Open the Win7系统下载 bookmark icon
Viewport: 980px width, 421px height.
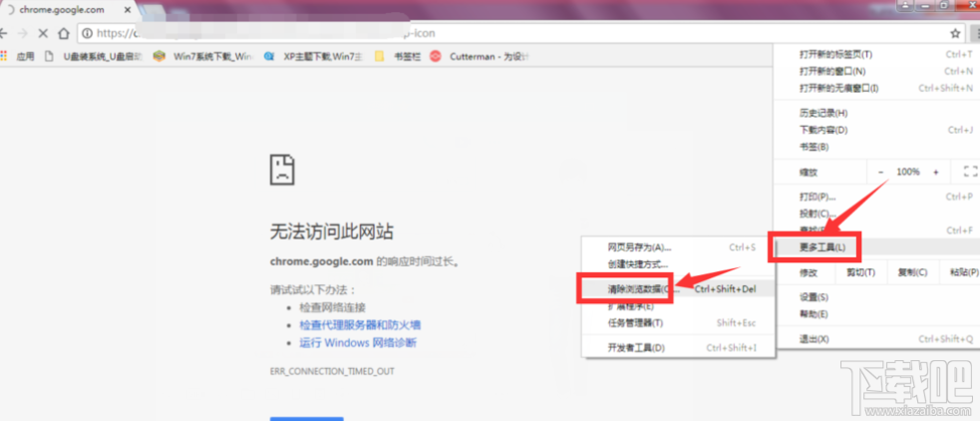pyautogui.click(x=160, y=56)
